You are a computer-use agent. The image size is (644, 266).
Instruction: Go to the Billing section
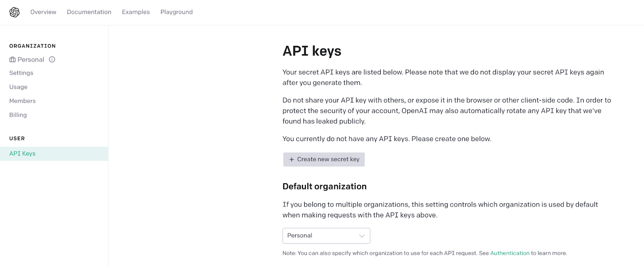18,115
